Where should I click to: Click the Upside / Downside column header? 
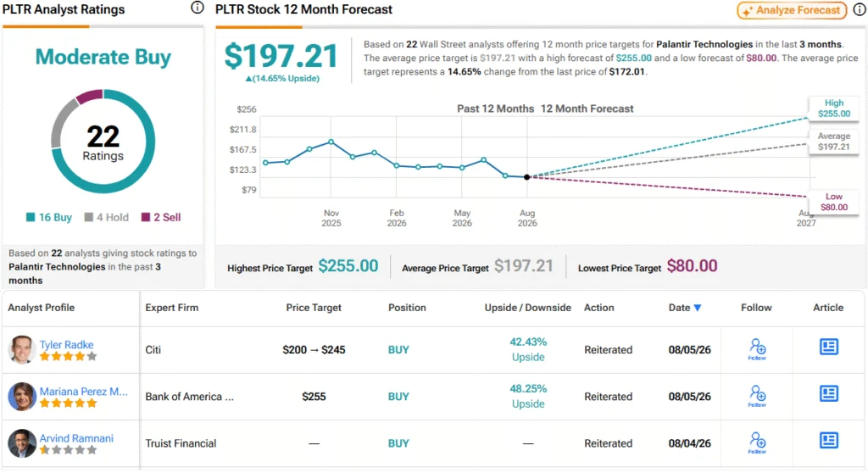coord(527,308)
